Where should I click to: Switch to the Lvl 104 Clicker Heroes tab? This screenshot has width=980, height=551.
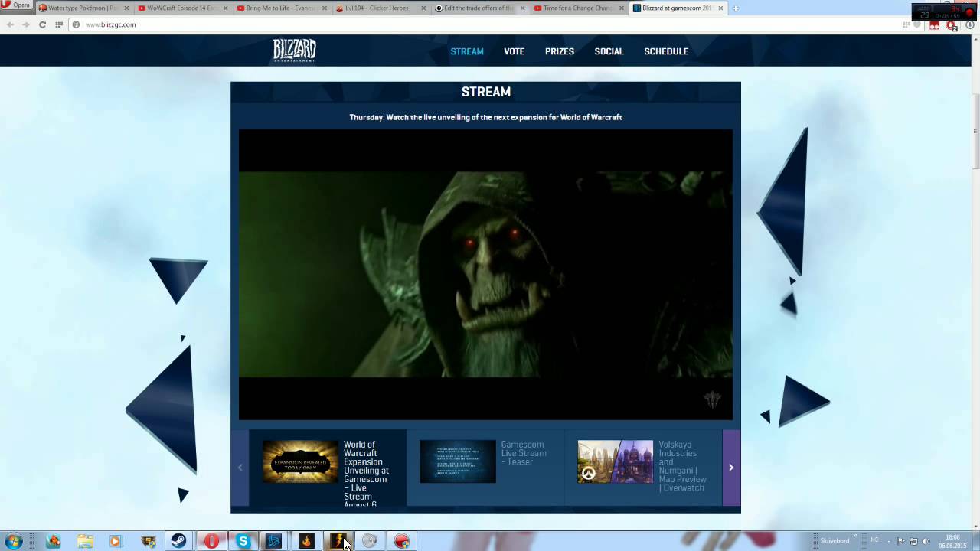click(x=380, y=8)
